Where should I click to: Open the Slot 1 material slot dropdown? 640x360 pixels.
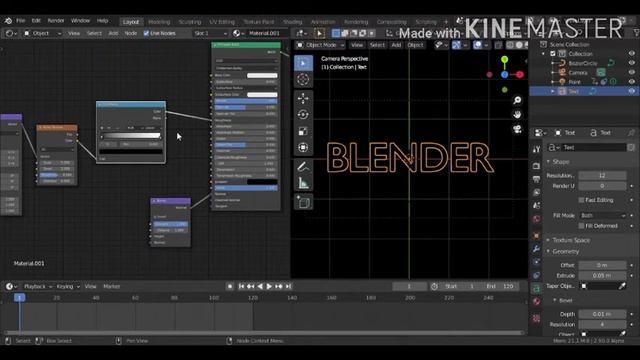coord(211,33)
